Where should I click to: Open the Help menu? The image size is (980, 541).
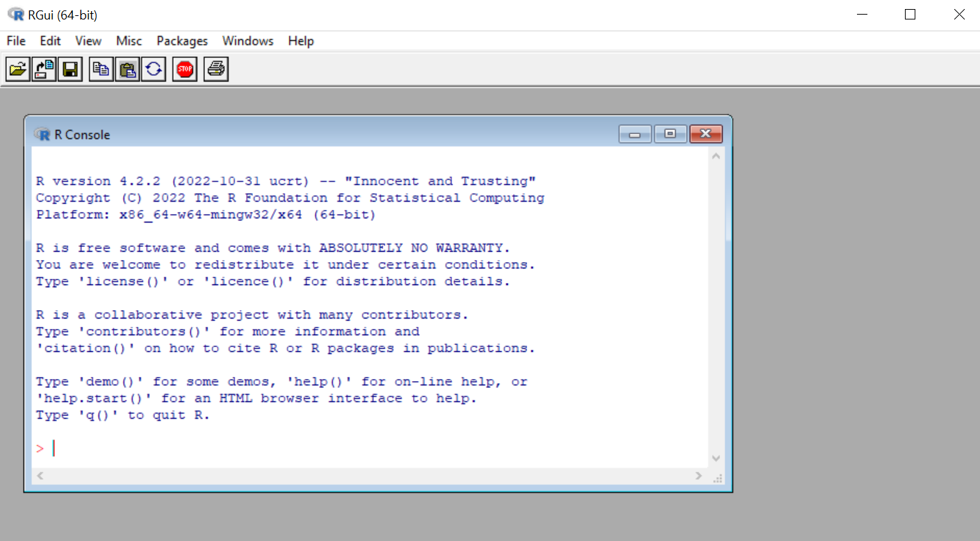click(x=301, y=41)
